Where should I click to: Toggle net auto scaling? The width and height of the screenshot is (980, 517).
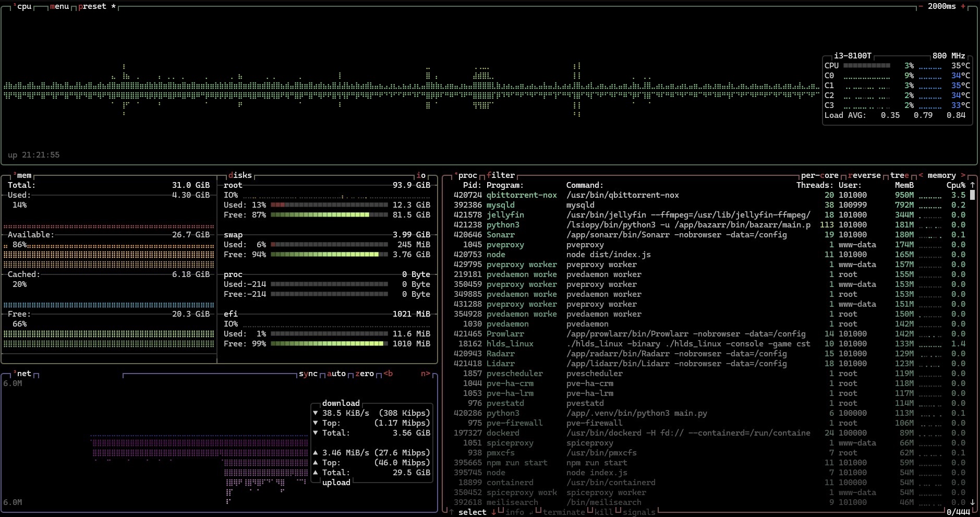[336, 374]
